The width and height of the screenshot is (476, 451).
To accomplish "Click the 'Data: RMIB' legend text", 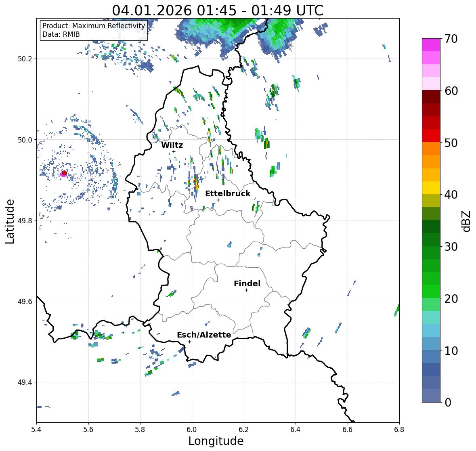I will coord(61,34).
